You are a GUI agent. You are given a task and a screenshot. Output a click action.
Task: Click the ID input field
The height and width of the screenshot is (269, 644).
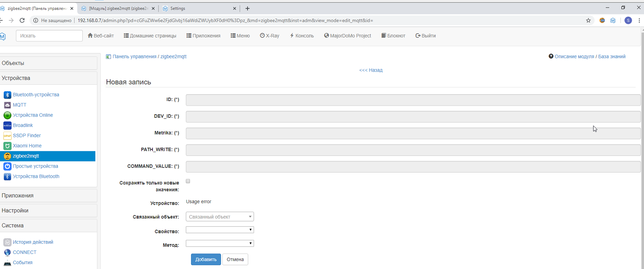point(413,100)
